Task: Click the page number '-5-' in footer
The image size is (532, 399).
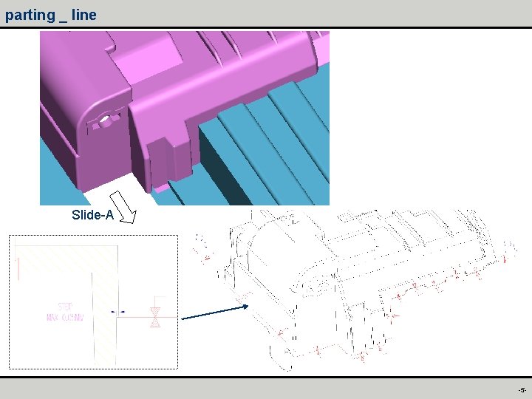Action: click(522, 390)
